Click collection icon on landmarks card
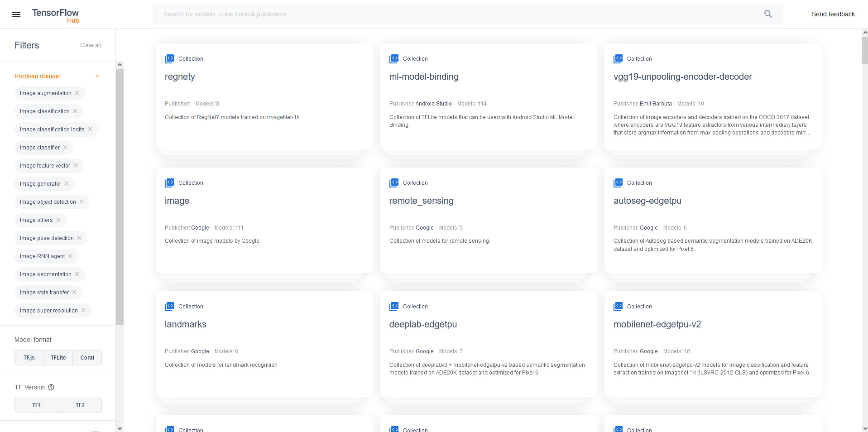The width and height of the screenshot is (868, 432). pyautogui.click(x=169, y=307)
